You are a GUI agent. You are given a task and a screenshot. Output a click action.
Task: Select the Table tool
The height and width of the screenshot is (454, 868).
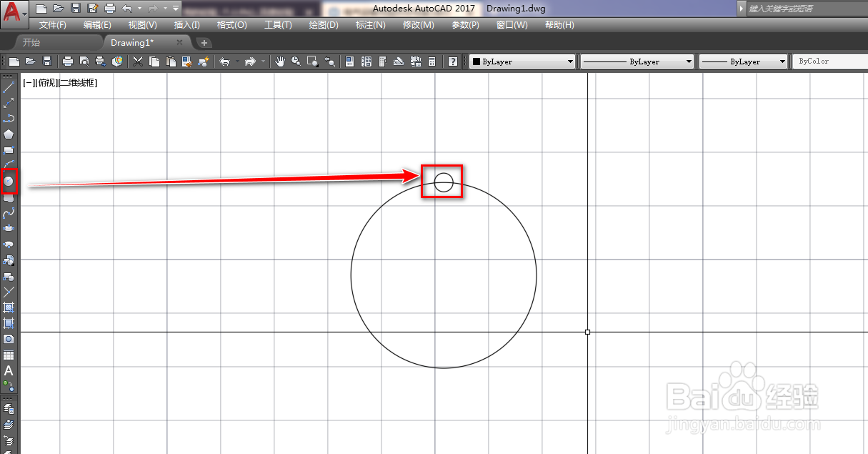click(9, 355)
